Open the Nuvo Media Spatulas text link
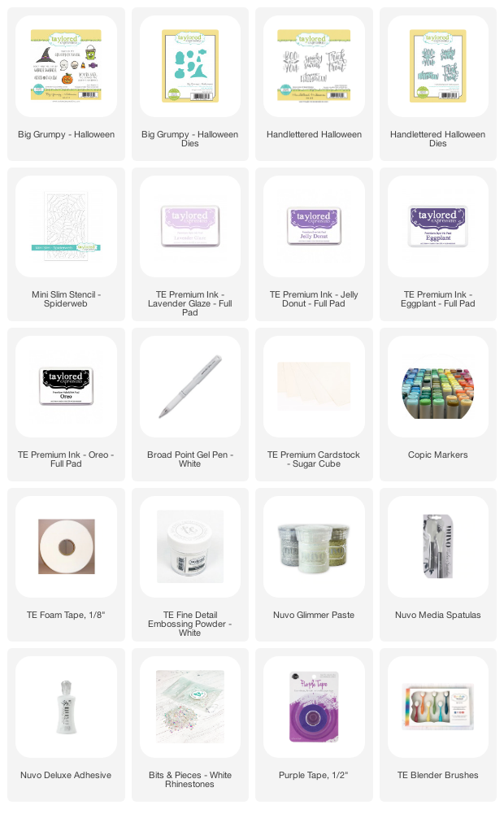 point(437,615)
